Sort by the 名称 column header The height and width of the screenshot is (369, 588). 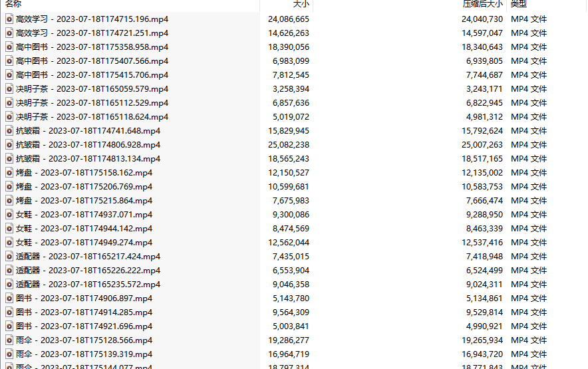click(13, 4)
